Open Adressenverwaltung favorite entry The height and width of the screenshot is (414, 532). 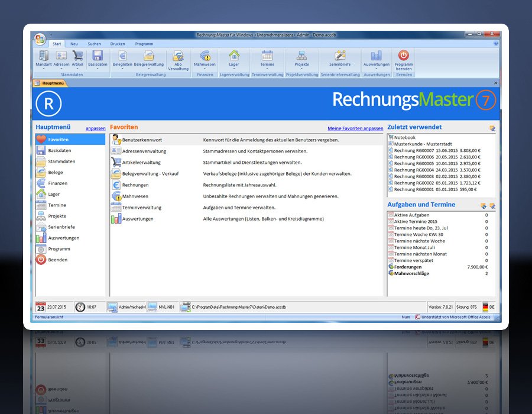tap(246, 151)
